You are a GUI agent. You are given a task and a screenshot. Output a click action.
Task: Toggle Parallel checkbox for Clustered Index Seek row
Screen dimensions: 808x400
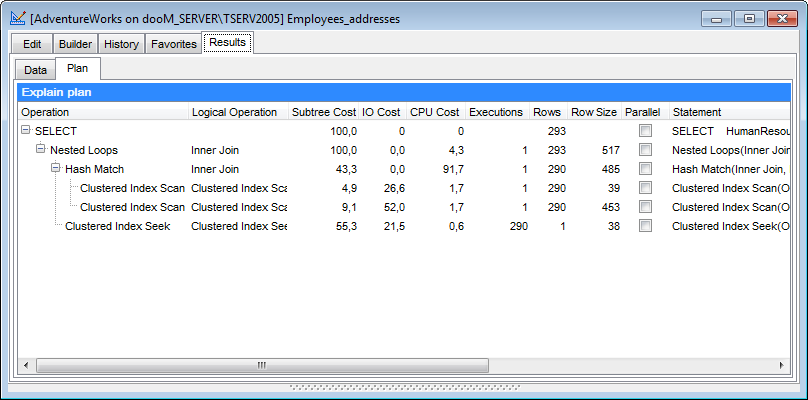646,226
